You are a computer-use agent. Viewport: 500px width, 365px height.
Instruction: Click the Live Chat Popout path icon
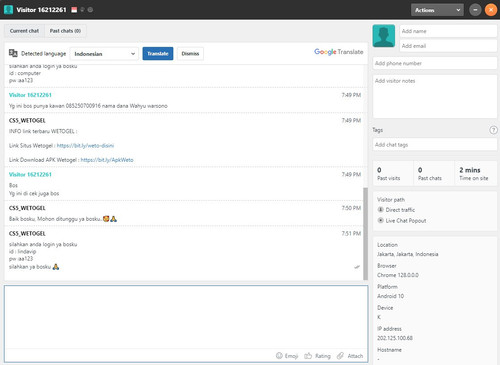380,220
